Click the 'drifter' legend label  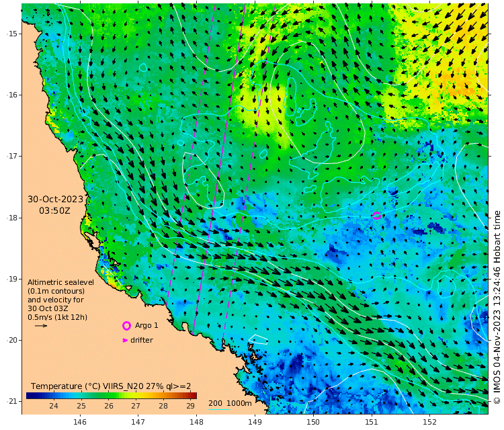142,340
